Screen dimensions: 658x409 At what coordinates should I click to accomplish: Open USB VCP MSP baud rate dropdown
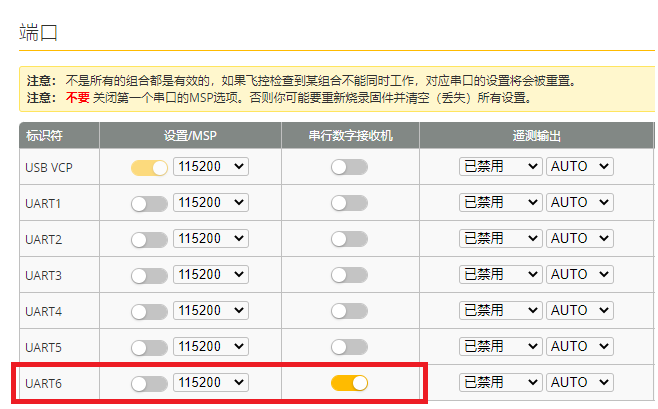click(210, 167)
